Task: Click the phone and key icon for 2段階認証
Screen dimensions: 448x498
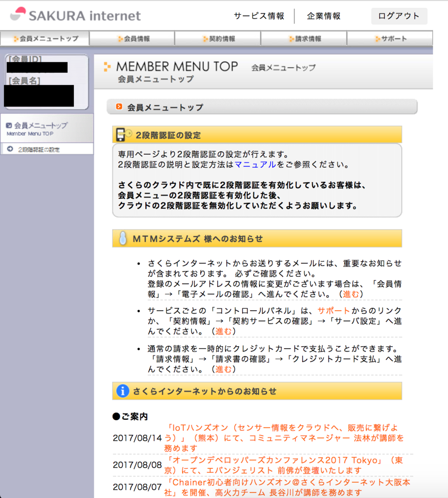Action: click(x=123, y=134)
